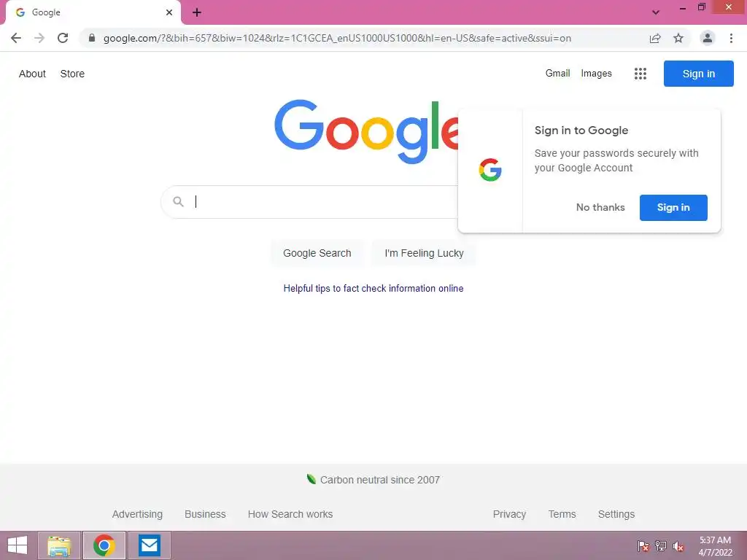This screenshot has width=747, height=560.
Task: Open the taskbar clock and date
Action: (715, 546)
